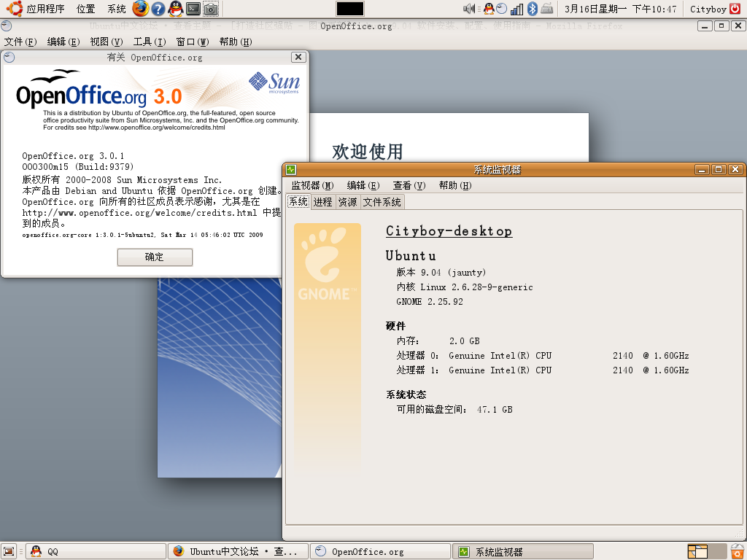The image size is (747, 560).
Task: Click the GNOME 2.25.92 version line
Action: (x=429, y=301)
